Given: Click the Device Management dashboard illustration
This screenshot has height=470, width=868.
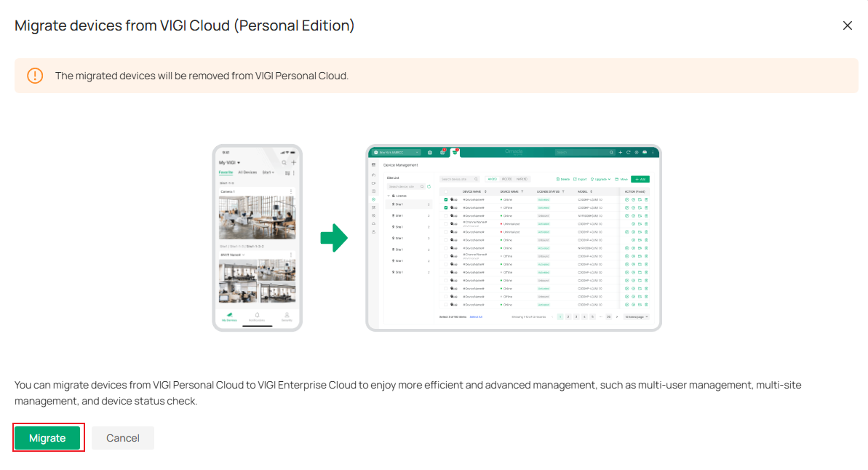Looking at the screenshot, I should point(514,238).
